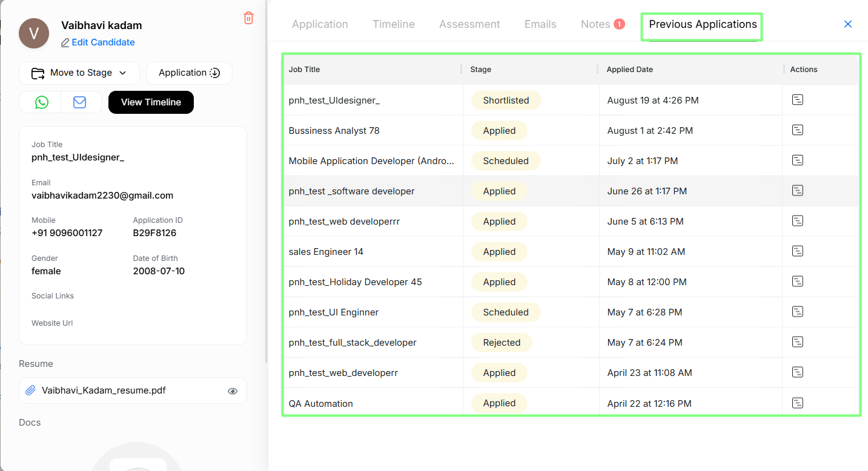Viewport: 868px width, 471px height.
Task: Select the pnh_test_web_developerr job title
Action: (343, 373)
